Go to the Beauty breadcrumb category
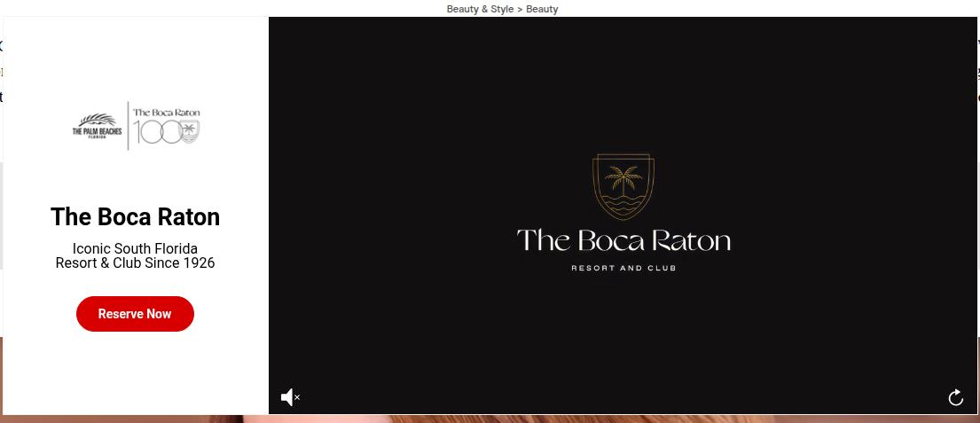Image resolution: width=980 pixels, height=423 pixels. pos(542,9)
